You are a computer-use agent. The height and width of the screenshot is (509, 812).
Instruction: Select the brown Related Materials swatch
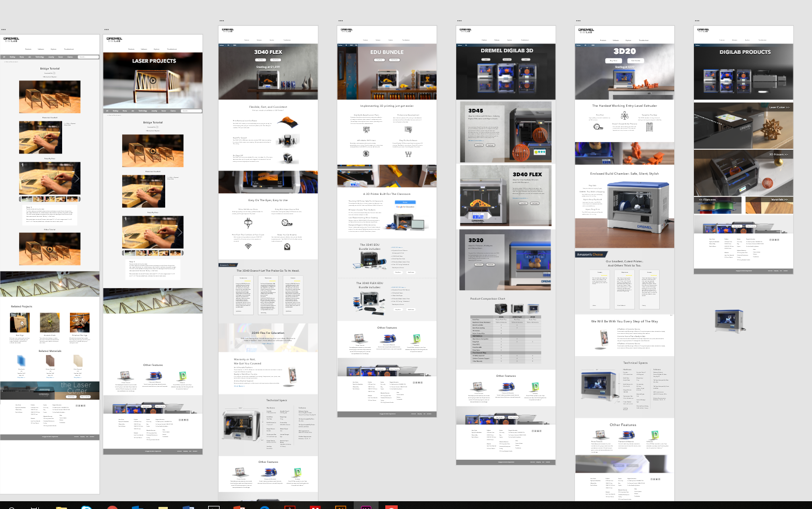(x=50, y=361)
